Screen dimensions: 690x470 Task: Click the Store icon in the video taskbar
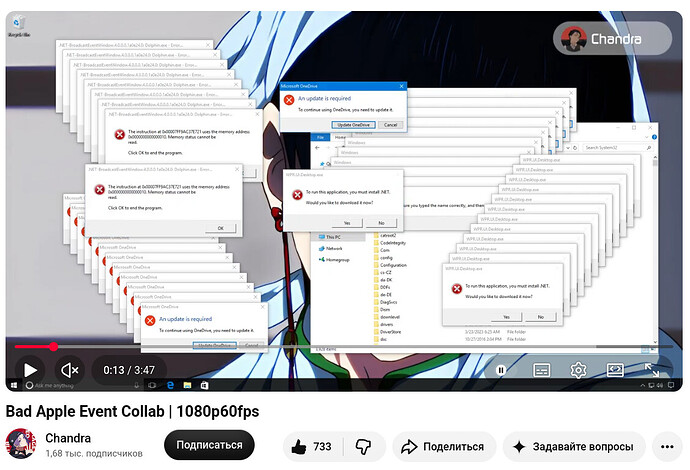(x=204, y=385)
